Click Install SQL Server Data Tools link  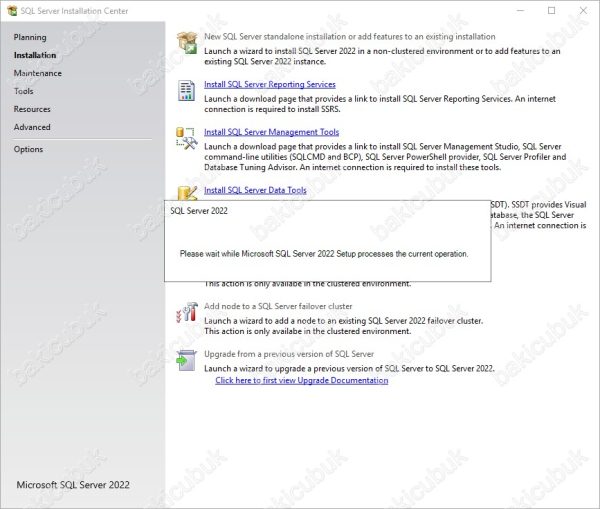tap(255, 189)
